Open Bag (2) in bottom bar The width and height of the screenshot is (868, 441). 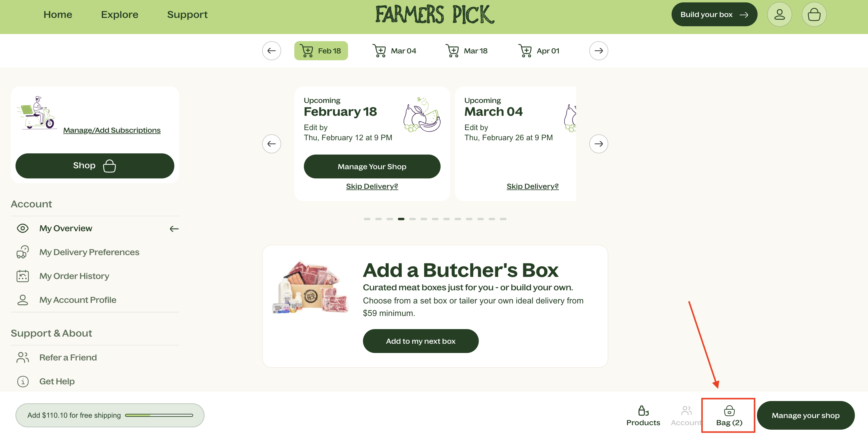click(x=729, y=415)
